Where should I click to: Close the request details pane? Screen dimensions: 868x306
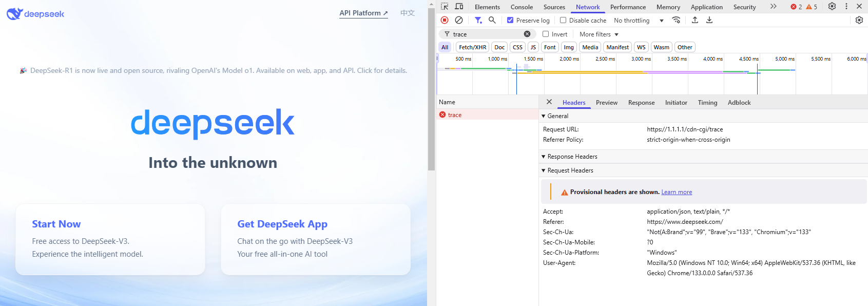549,102
